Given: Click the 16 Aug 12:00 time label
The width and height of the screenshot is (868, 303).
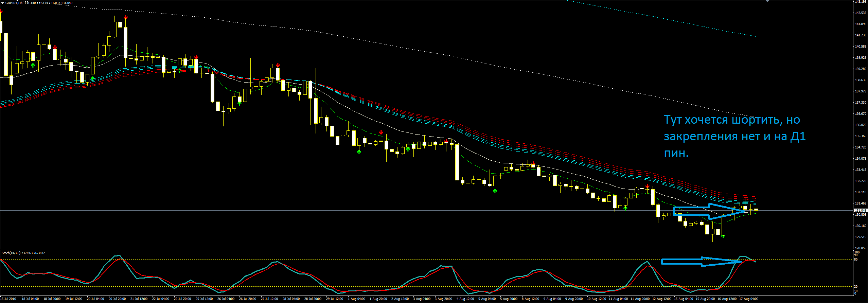Looking at the screenshot, I should 727,299.
